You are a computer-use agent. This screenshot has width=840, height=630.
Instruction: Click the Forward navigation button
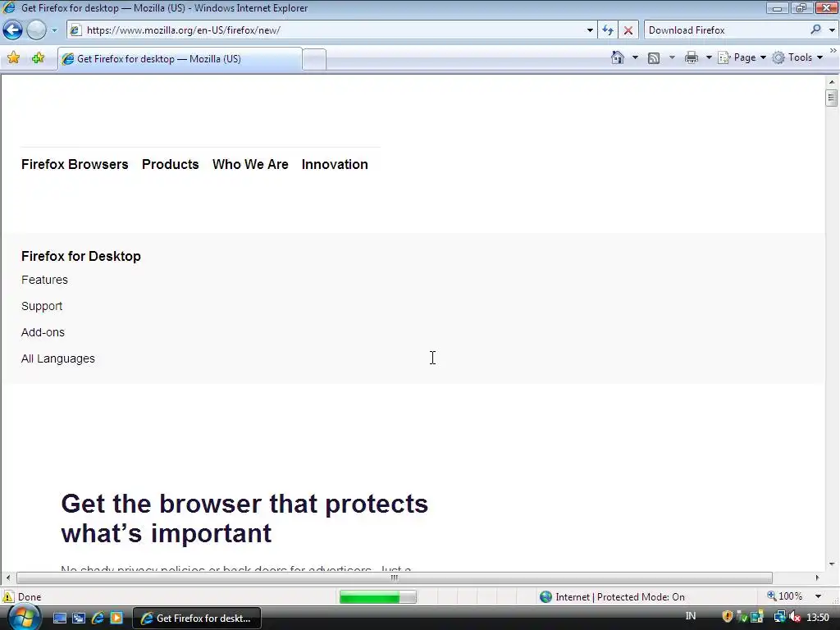click(x=36, y=30)
